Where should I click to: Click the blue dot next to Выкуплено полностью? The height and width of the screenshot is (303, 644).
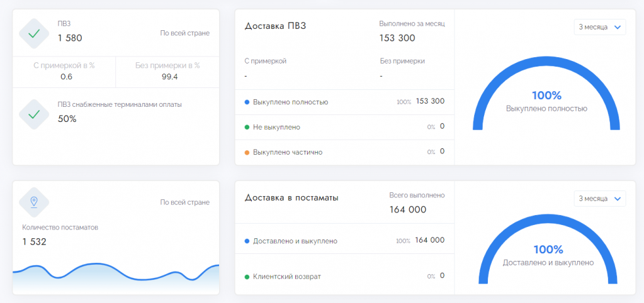pyautogui.click(x=247, y=102)
